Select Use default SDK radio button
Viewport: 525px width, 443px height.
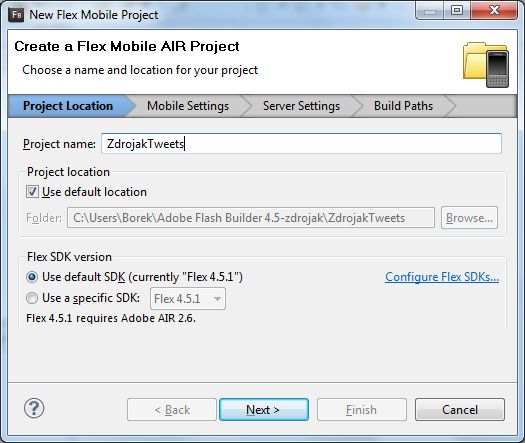pos(32,277)
